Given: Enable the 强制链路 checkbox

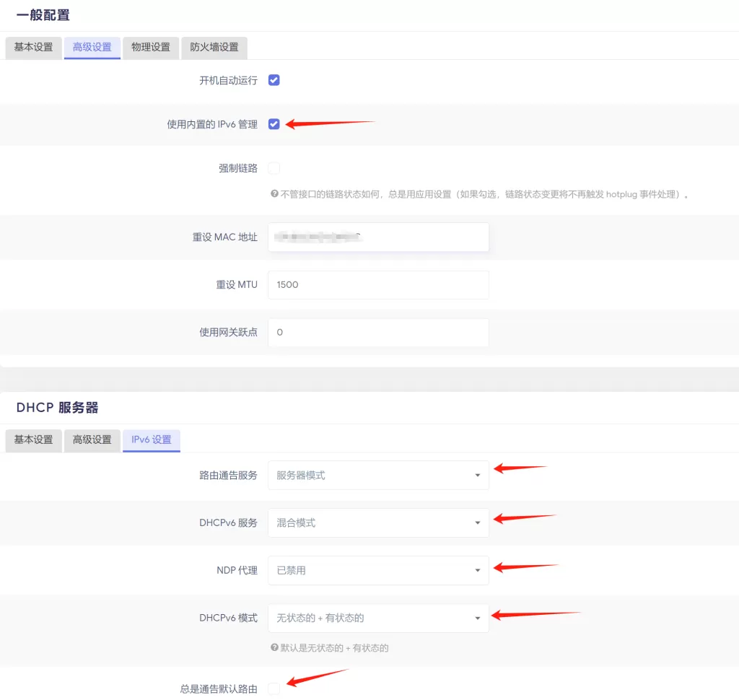Looking at the screenshot, I should point(274,168).
